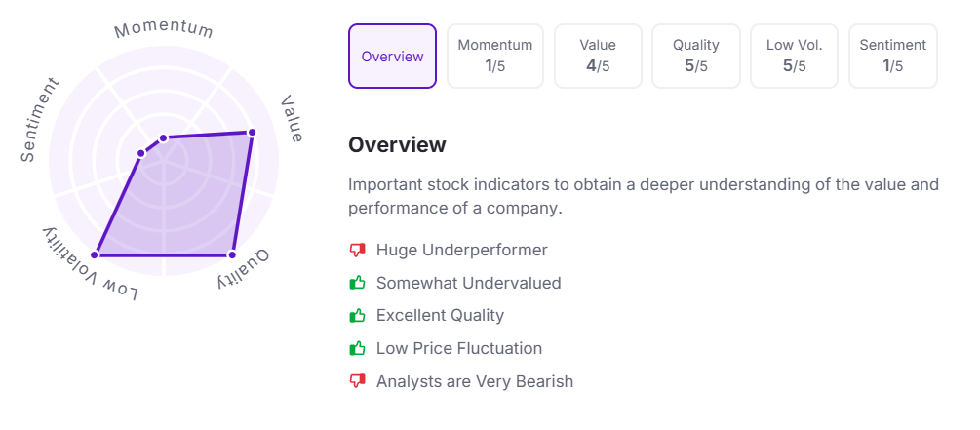
Task: Click the Overview section heading
Action: click(x=397, y=145)
